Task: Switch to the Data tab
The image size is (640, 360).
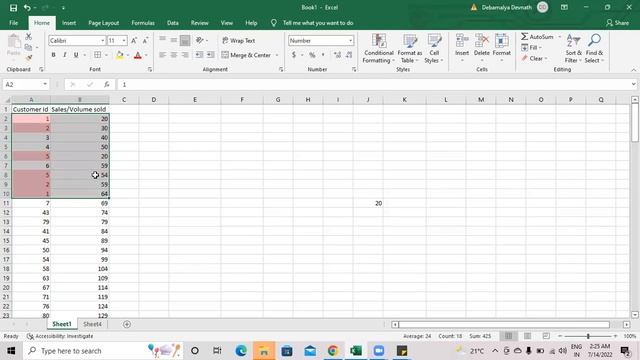Action: click(173, 23)
